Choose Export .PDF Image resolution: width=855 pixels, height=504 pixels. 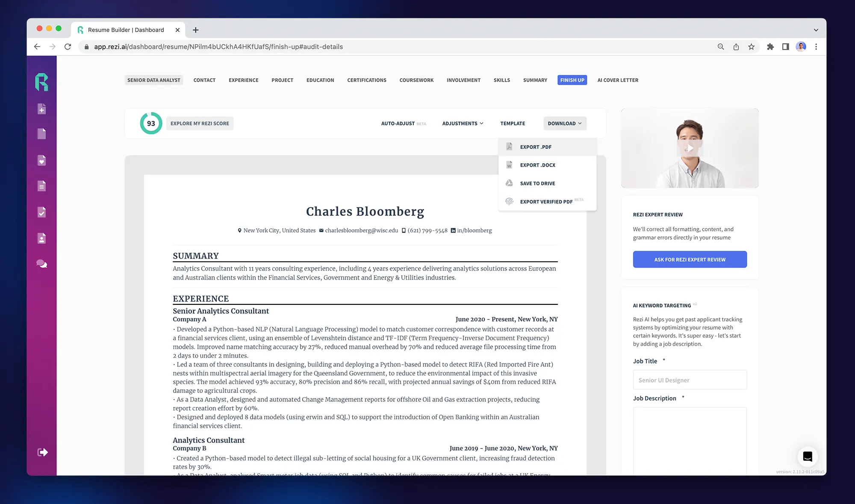547,147
